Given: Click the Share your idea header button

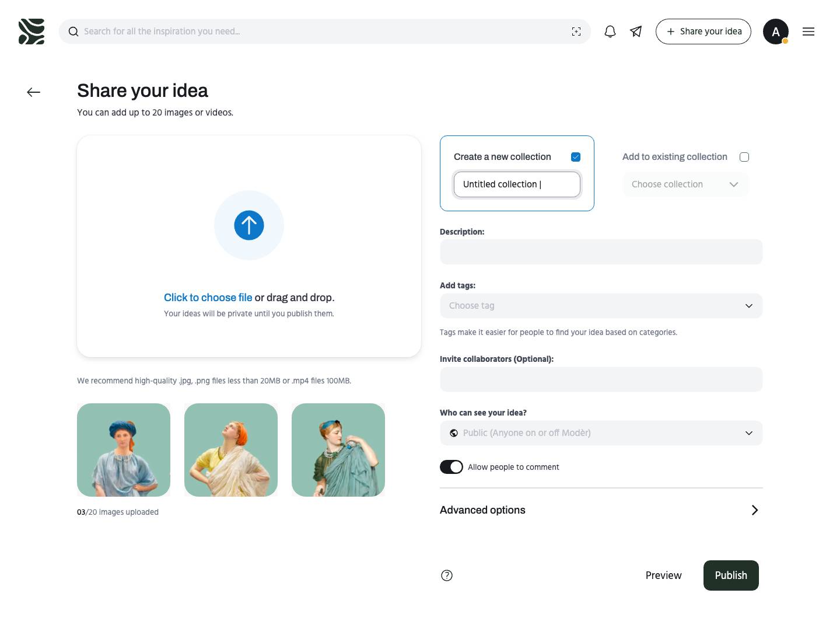Looking at the screenshot, I should point(703,32).
